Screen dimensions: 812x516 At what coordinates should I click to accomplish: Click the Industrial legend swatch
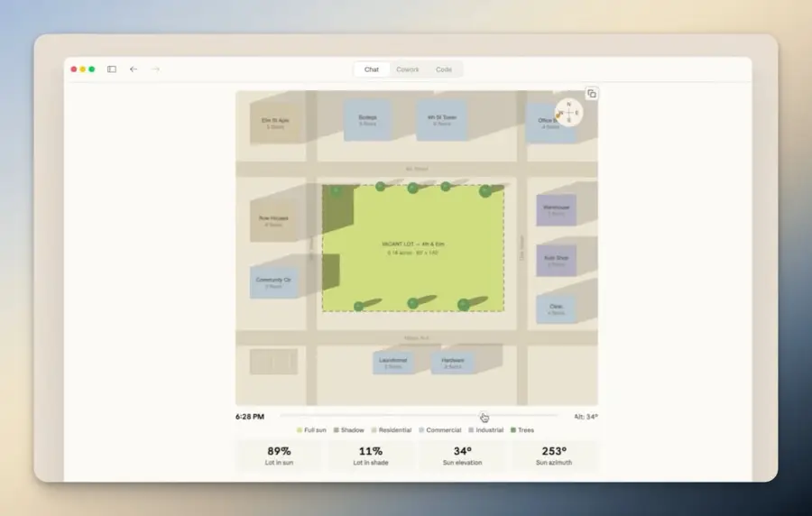[471, 430]
